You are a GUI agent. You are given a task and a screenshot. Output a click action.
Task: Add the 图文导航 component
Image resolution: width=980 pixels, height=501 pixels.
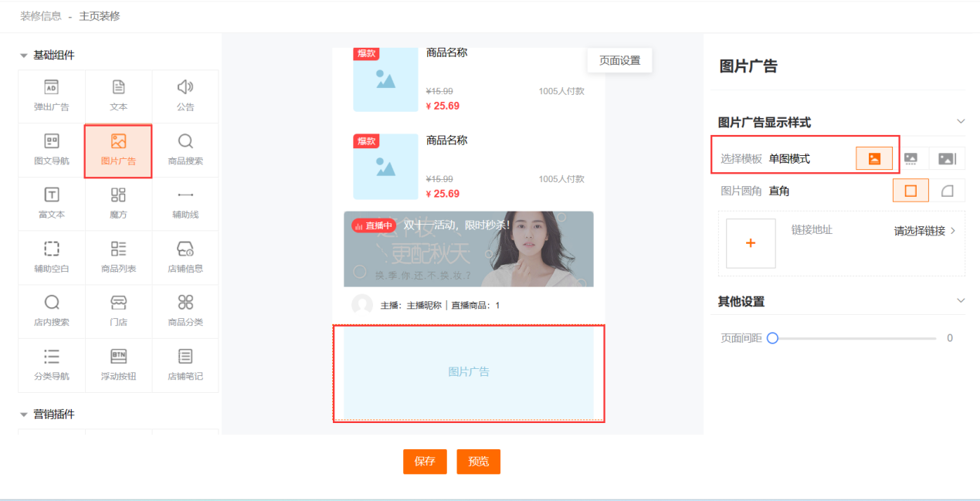(x=51, y=150)
